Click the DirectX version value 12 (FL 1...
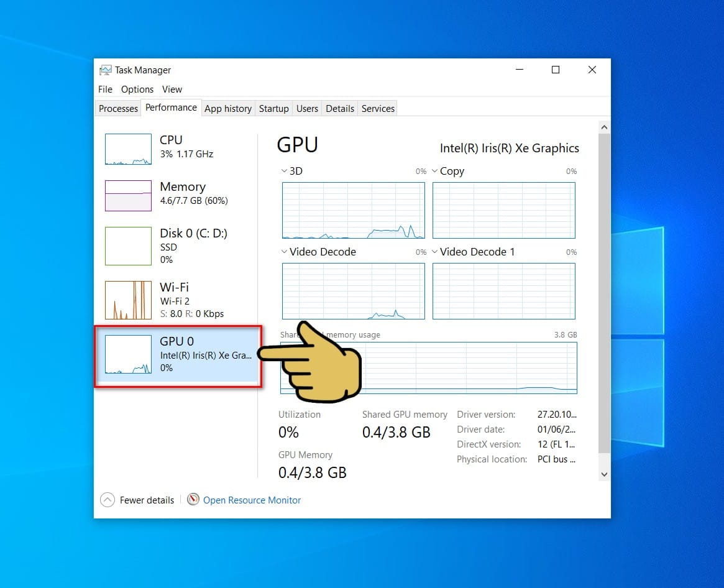Screen dimensions: 724x588 coord(556,444)
